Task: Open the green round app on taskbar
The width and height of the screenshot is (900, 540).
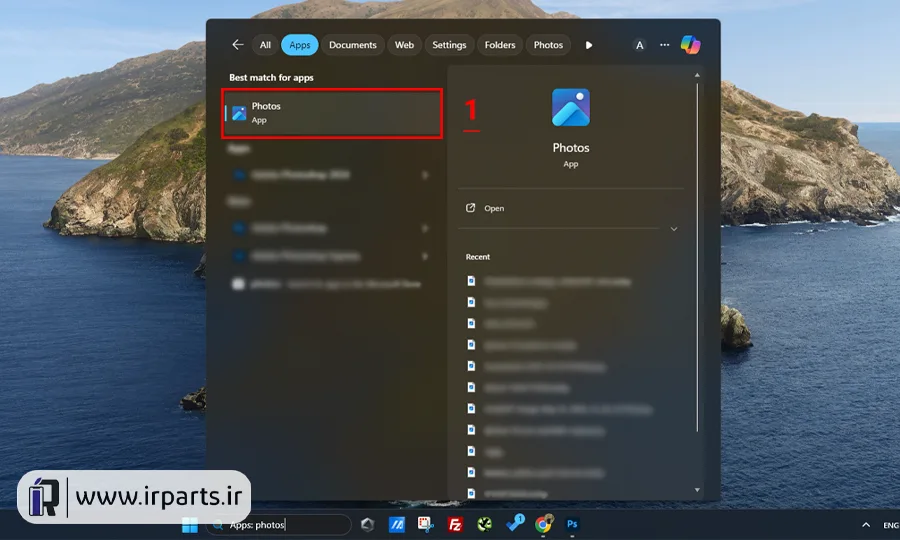Action: tap(484, 524)
